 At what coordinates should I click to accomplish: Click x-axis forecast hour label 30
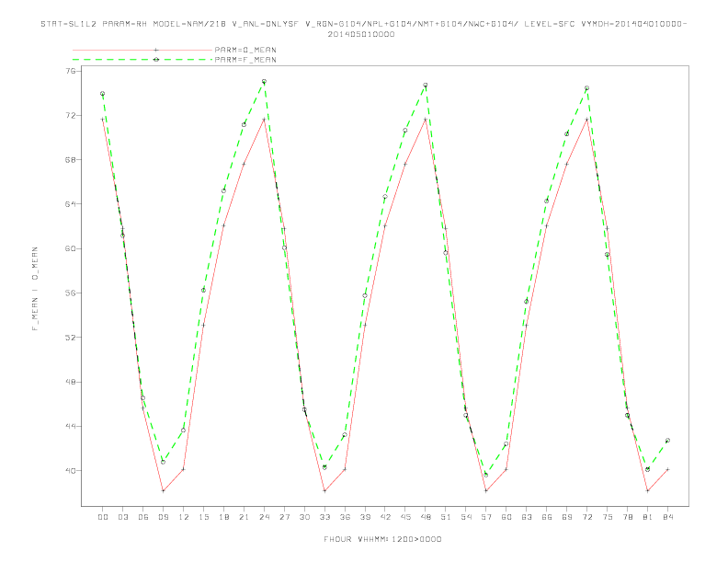[x=304, y=517]
